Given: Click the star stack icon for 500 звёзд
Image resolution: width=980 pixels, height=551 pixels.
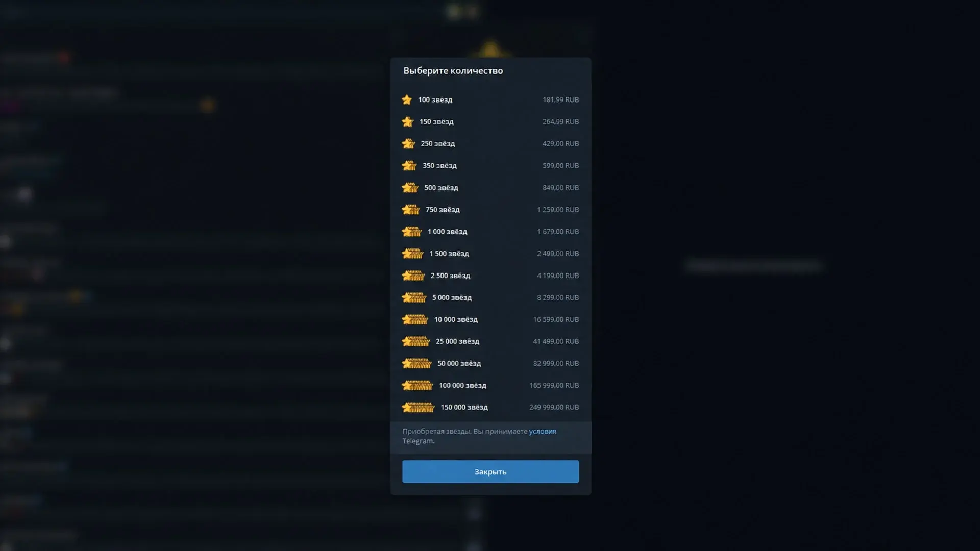Looking at the screenshot, I should point(410,188).
